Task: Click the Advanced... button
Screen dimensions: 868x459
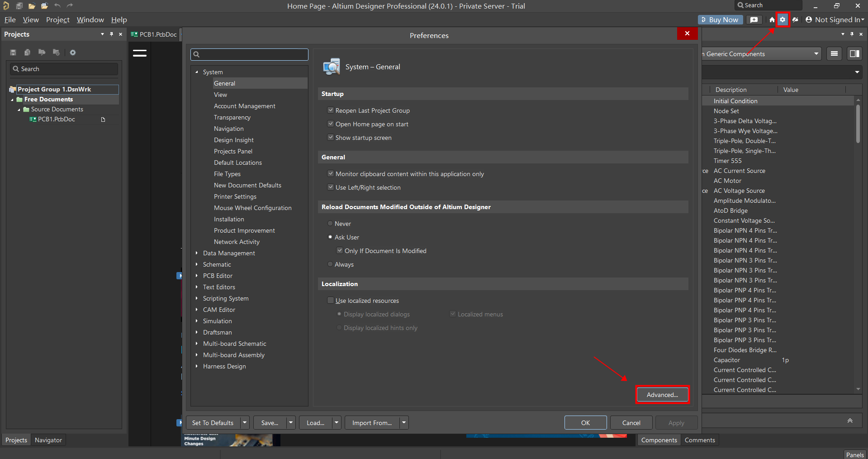Action: tap(662, 395)
